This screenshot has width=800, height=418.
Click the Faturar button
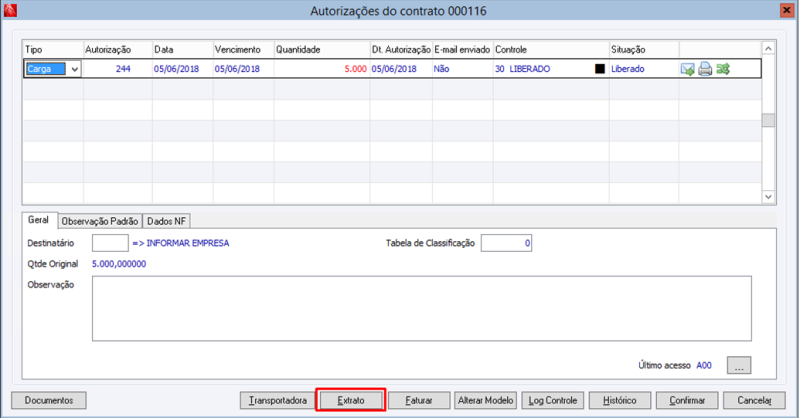point(419,401)
